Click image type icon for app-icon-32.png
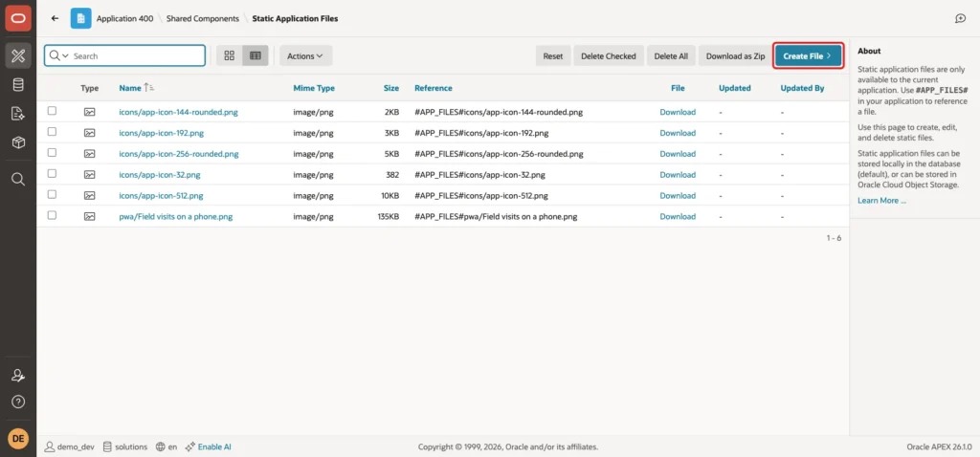 tap(89, 174)
